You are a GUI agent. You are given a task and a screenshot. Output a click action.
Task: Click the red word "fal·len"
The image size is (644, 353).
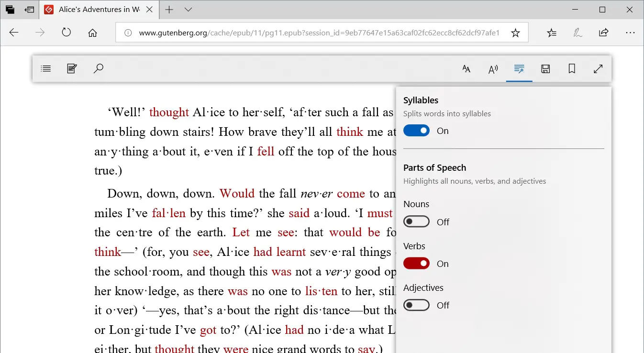pyautogui.click(x=168, y=213)
